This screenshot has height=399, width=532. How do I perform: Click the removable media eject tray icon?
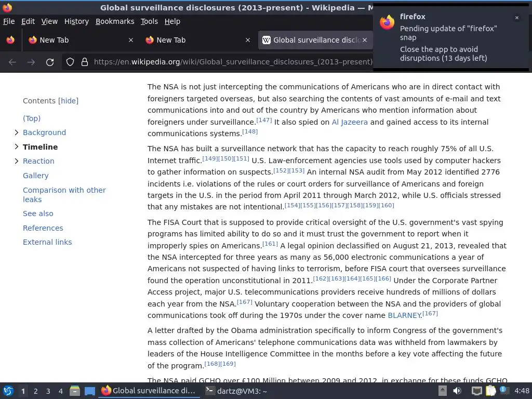pyautogui.click(x=443, y=391)
